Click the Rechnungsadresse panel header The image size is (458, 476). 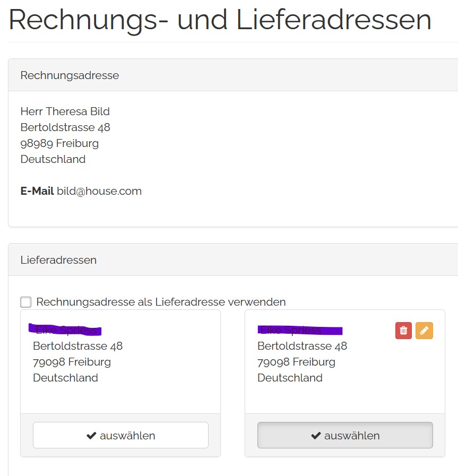[x=70, y=75]
